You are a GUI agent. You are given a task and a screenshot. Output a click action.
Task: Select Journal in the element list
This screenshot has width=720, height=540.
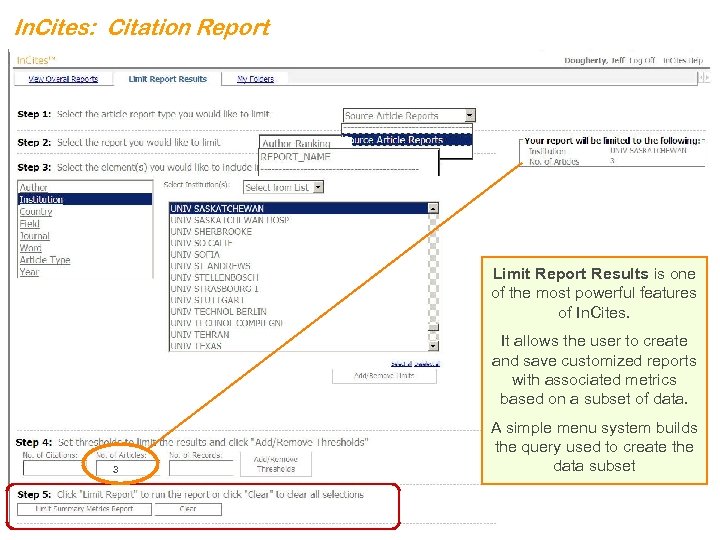click(x=34, y=236)
